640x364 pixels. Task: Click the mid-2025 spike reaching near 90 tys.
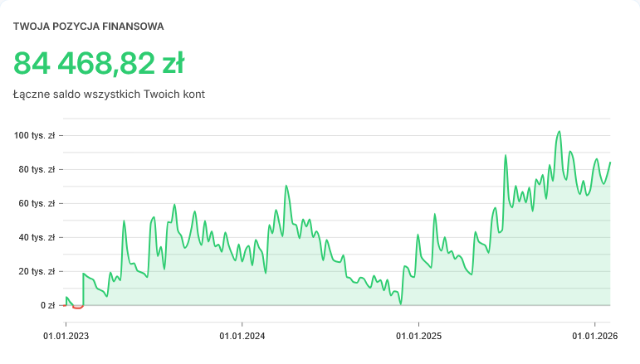pyautogui.click(x=505, y=156)
